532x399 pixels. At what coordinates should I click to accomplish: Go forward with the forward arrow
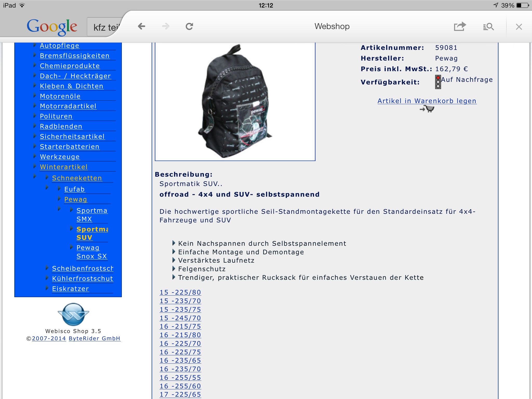point(165,26)
